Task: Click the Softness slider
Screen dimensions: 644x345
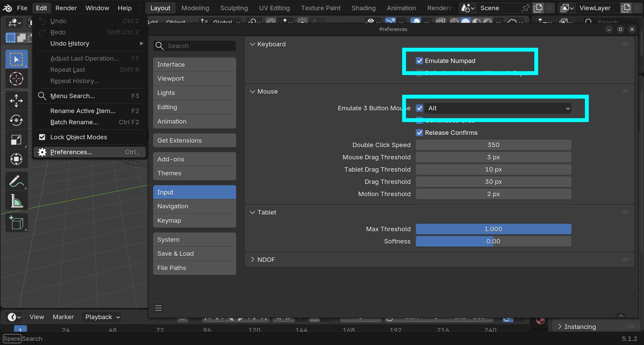Action: tap(493, 241)
